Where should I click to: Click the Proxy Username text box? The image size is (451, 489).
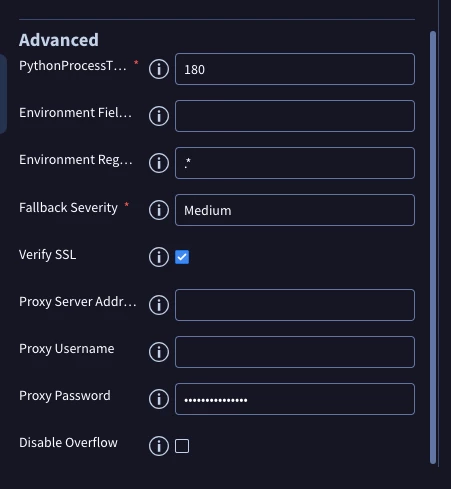click(295, 352)
